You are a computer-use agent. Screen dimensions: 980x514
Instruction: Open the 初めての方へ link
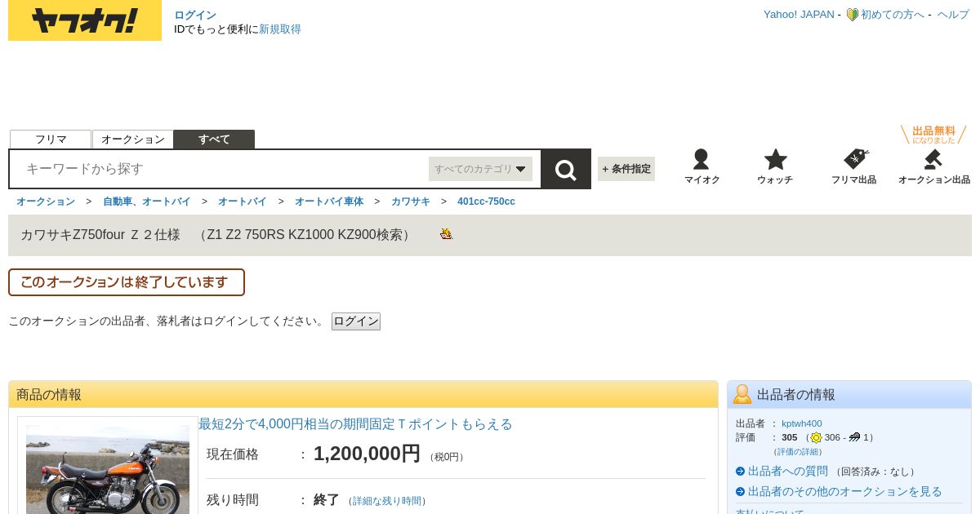[x=893, y=15]
